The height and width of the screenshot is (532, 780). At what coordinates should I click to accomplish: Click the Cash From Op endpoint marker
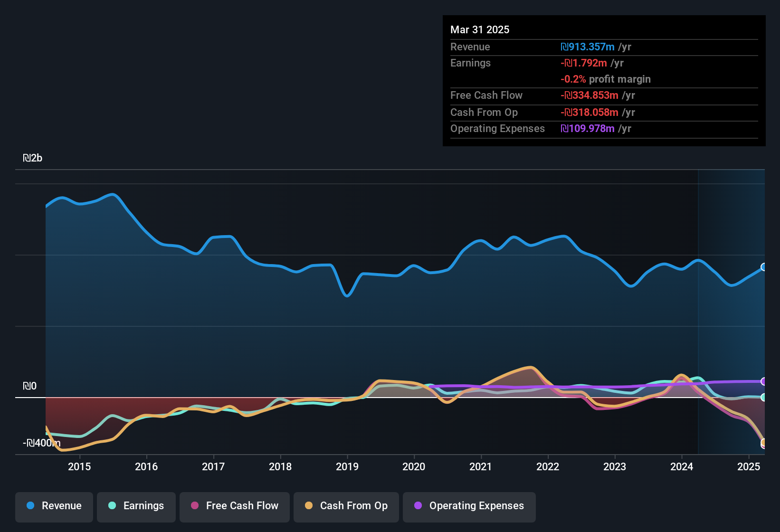pos(763,443)
